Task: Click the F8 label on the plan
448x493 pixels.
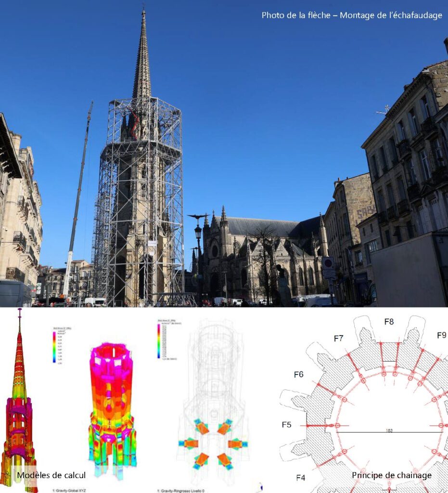Action: (389, 321)
